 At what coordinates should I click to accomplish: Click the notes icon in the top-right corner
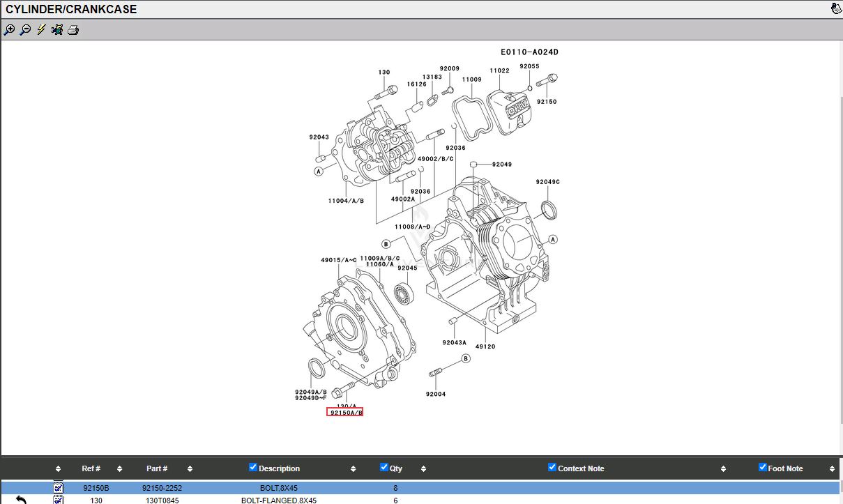click(836, 9)
